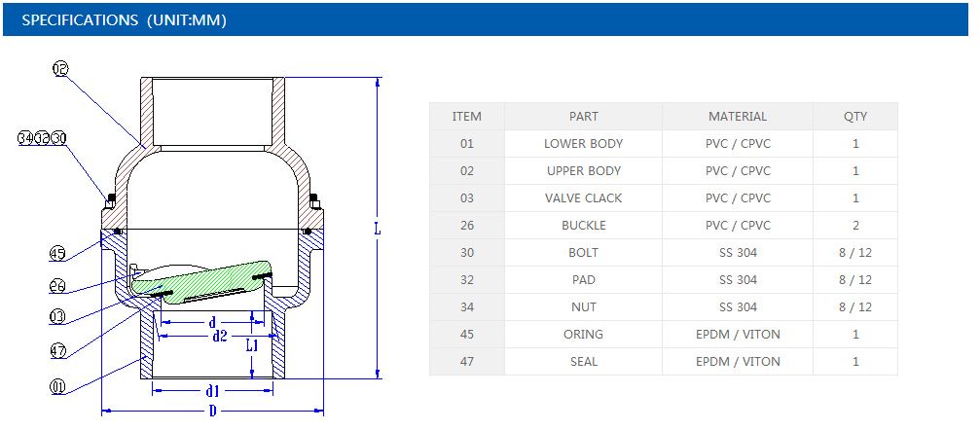Click callout balloon 01 near the lower body

[x=58, y=387]
